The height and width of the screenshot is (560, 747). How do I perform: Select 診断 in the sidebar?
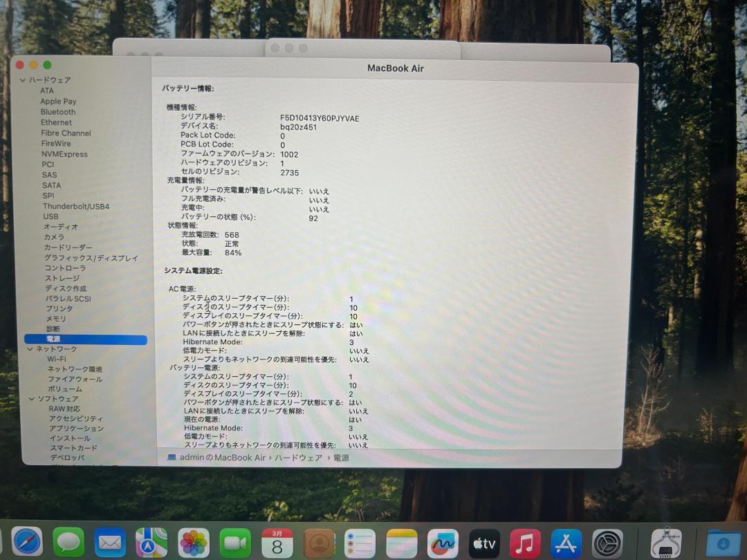click(x=53, y=328)
